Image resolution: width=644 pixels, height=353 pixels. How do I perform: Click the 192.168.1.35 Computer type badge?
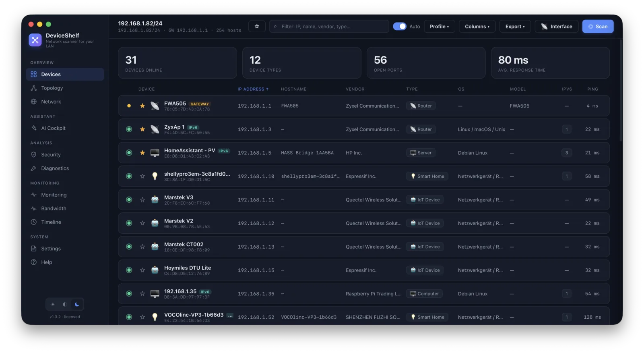pos(424,294)
